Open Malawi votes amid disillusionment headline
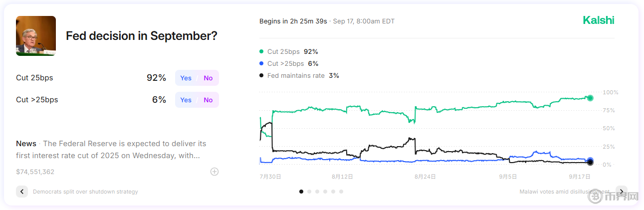The width and height of the screenshot is (644, 210). coord(564,192)
